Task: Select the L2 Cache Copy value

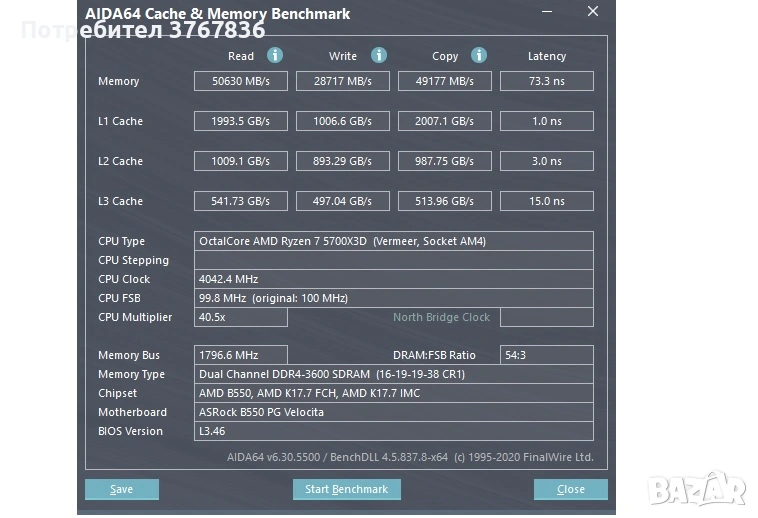Action: [x=445, y=161]
